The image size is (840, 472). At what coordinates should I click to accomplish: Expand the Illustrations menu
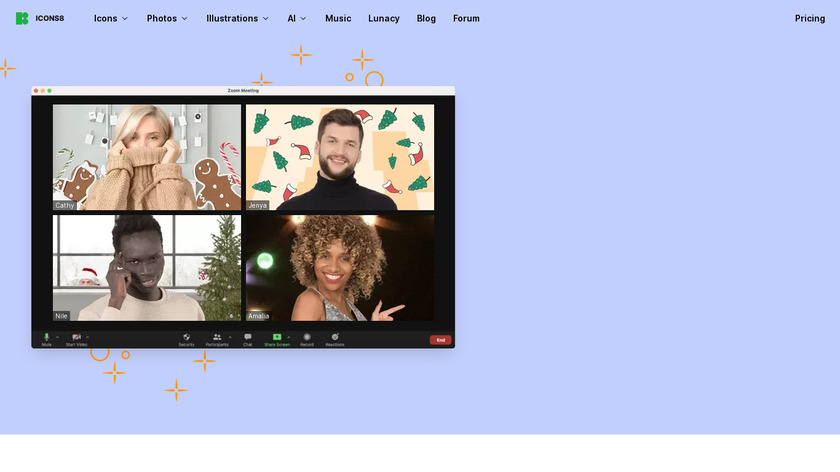237,18
